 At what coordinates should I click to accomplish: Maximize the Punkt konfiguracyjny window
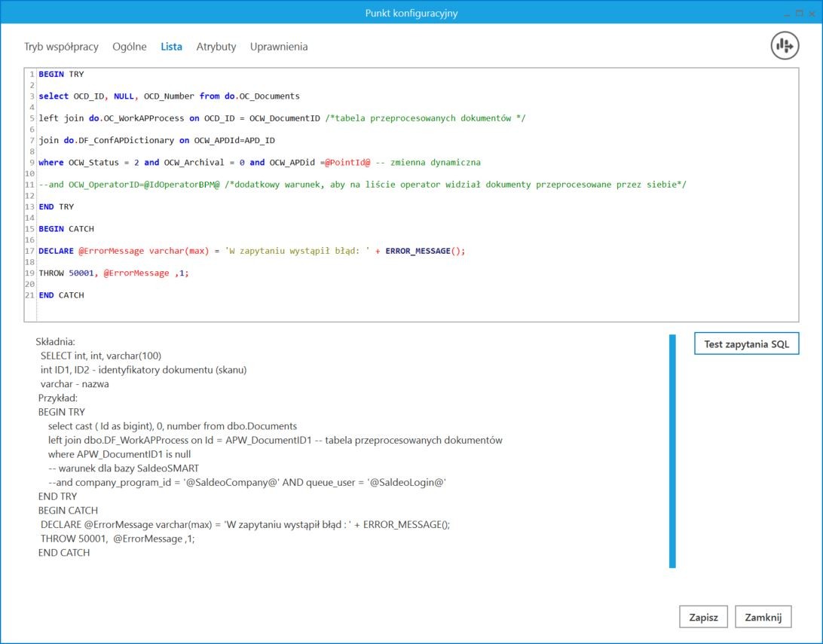(798, 13)
